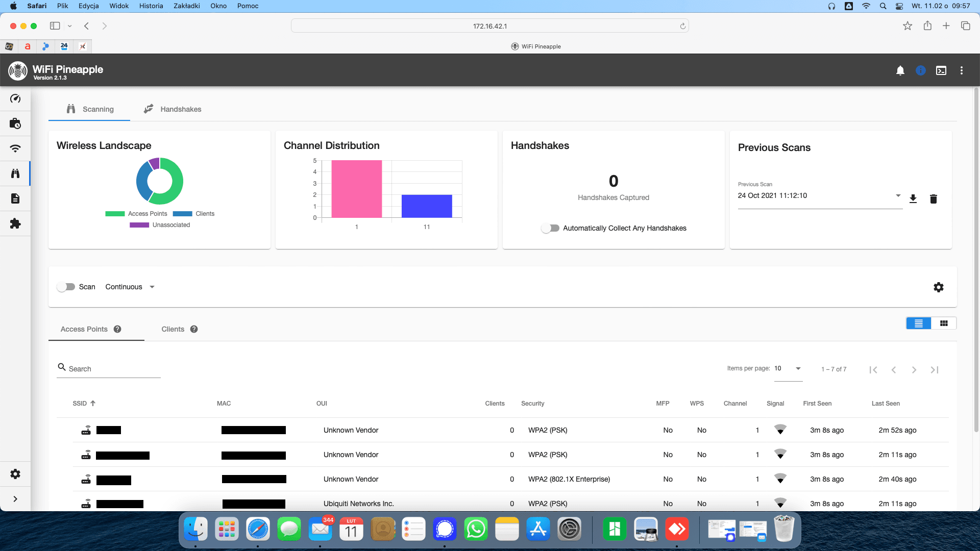Toggle Unassociated legend purple swatch
The width and height of the screenshot is (980, 551).
point(139,225)
